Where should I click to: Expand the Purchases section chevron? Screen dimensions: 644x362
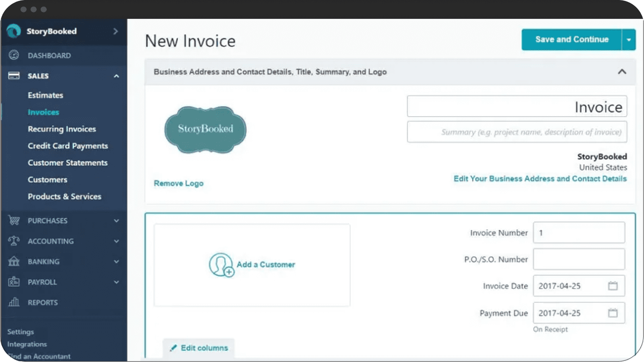tap(116, 221)
